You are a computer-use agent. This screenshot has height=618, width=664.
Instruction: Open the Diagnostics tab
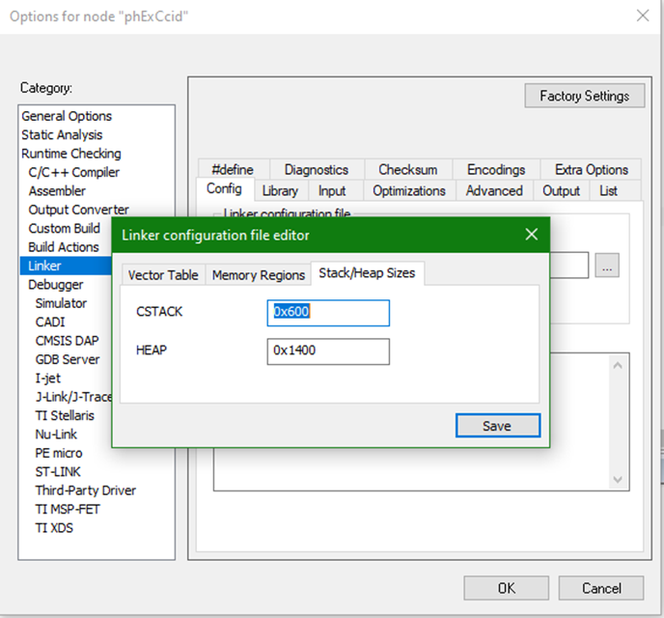tap(316, 169)
